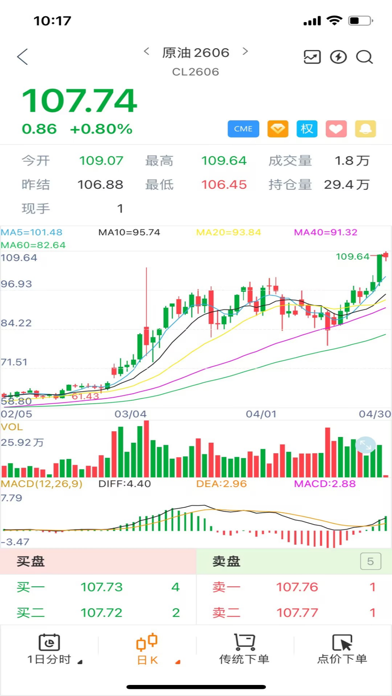The height and width of the screenshot is (696, 392).
Task: Open the chart trend icon
Action: [312, 57]
